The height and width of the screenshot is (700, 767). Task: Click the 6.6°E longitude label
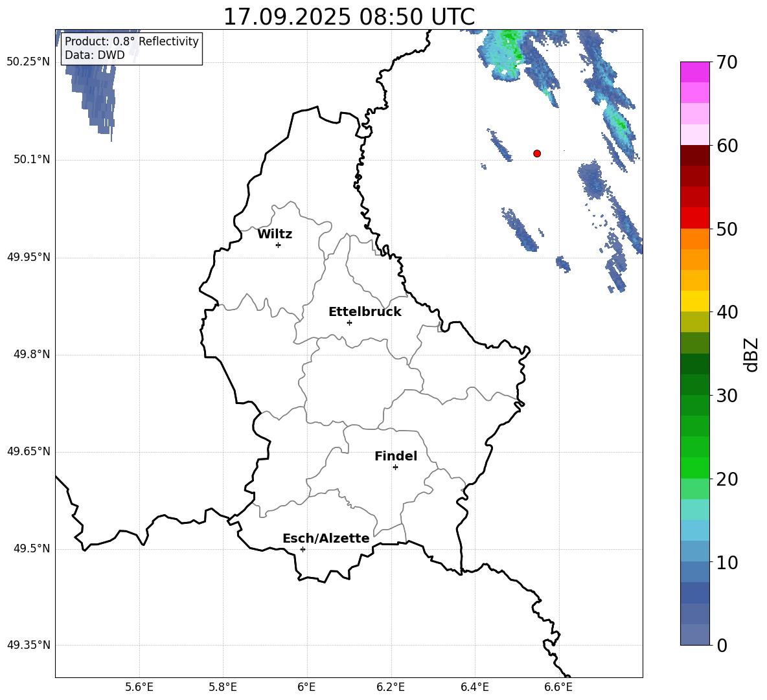tap(558, 687)
